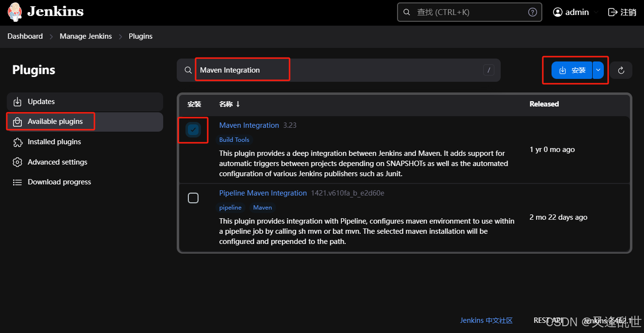Click the Installed plugins puzzle icon
The image size is (644, 333).
click(x=17, y=142)
